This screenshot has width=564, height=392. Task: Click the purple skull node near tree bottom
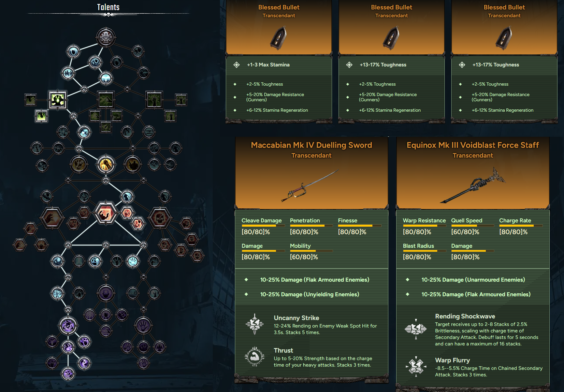68,325
